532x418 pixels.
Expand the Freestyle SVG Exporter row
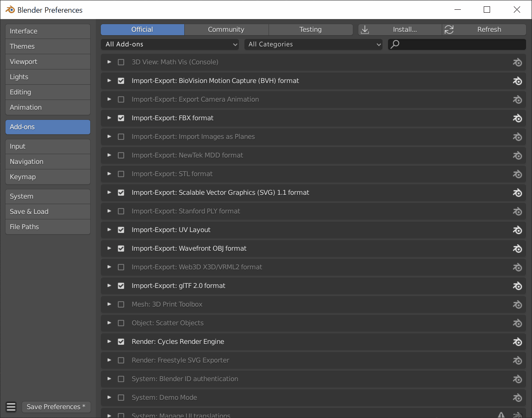point(109,360)
